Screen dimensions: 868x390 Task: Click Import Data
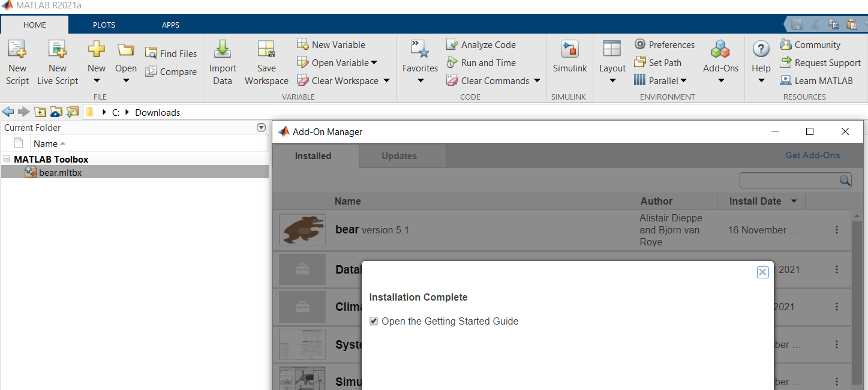click(x=223, y=63)
